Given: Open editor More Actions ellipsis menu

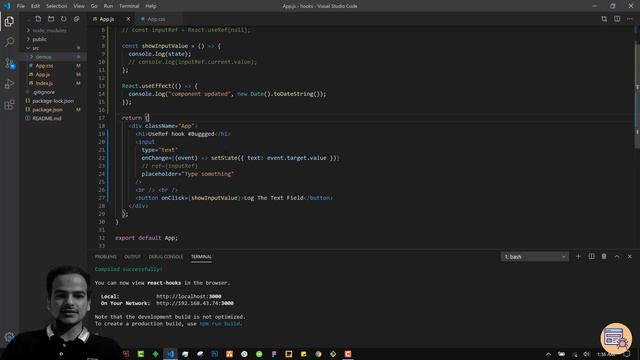Looking at the screenshot, I should click(x=630, y=19).
